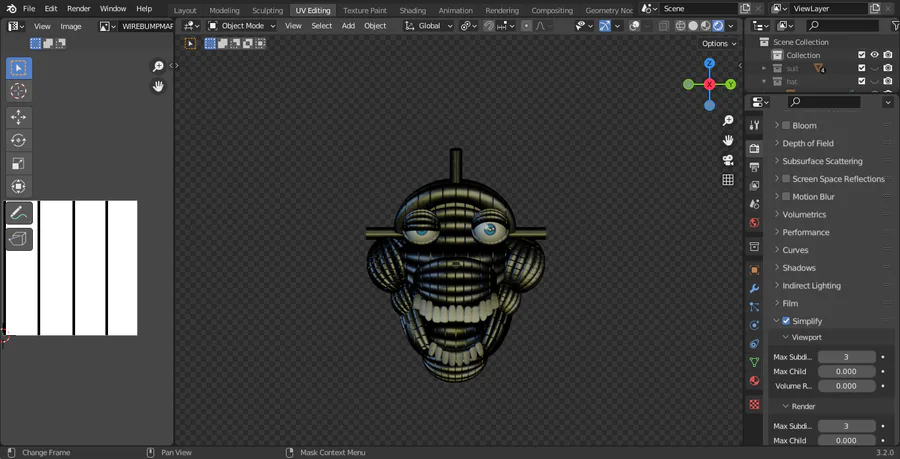This screenshot has width=900, height=459.
Task: Expand the Shadows panel
Action: click(798, 267)
